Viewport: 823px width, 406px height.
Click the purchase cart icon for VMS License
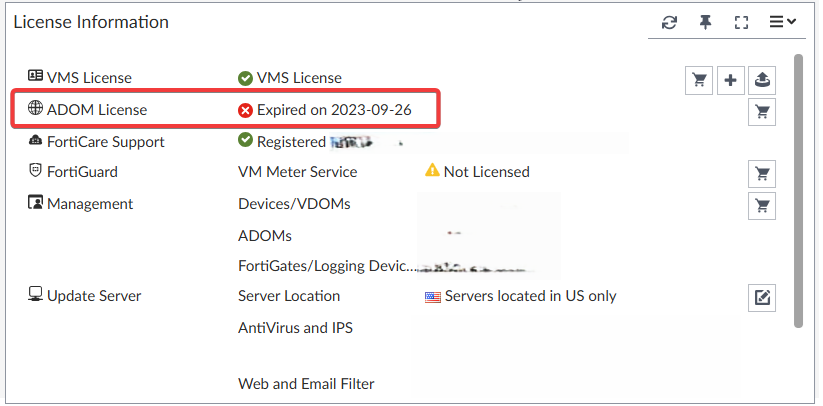coord(699,80)
